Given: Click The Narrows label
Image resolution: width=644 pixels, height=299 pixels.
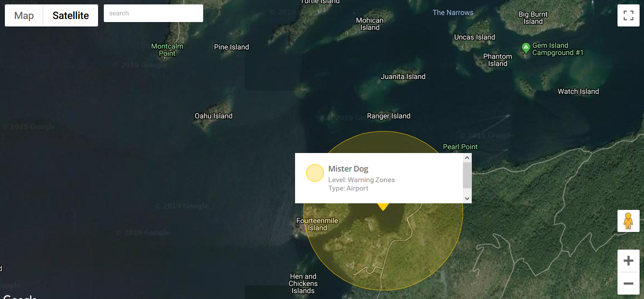Looking at the screenshot, I should click(453, 13).
